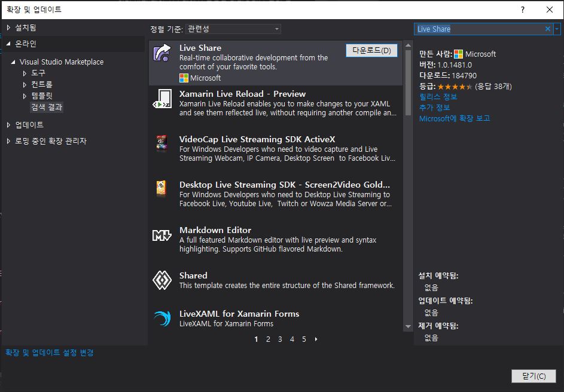Open the 정렬 기준 sort dropdown
Image resolution: width=564 pixels, height=392 pixels.
233,29
